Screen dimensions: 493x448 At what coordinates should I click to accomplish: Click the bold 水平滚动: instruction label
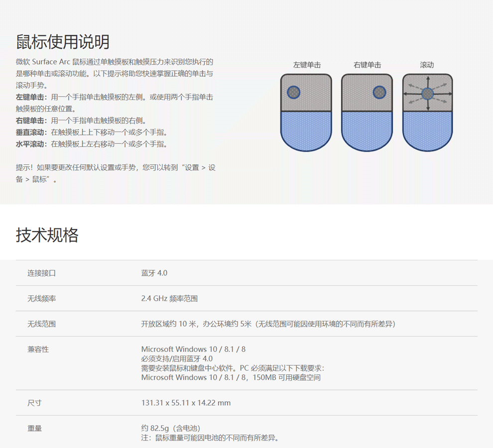(x=31, y=144)
